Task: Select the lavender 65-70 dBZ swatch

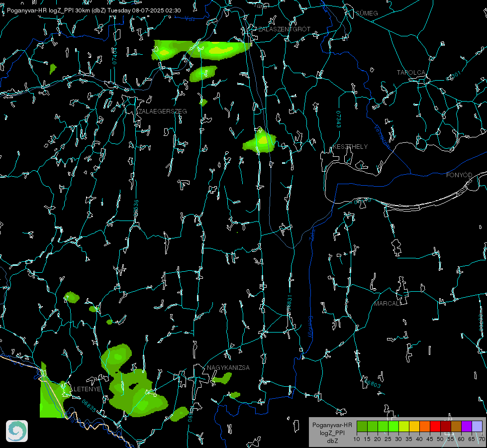Action: (477, 426)
